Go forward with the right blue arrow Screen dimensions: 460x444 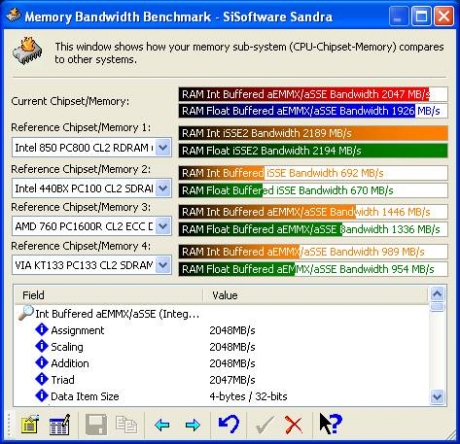pos(193,425)
